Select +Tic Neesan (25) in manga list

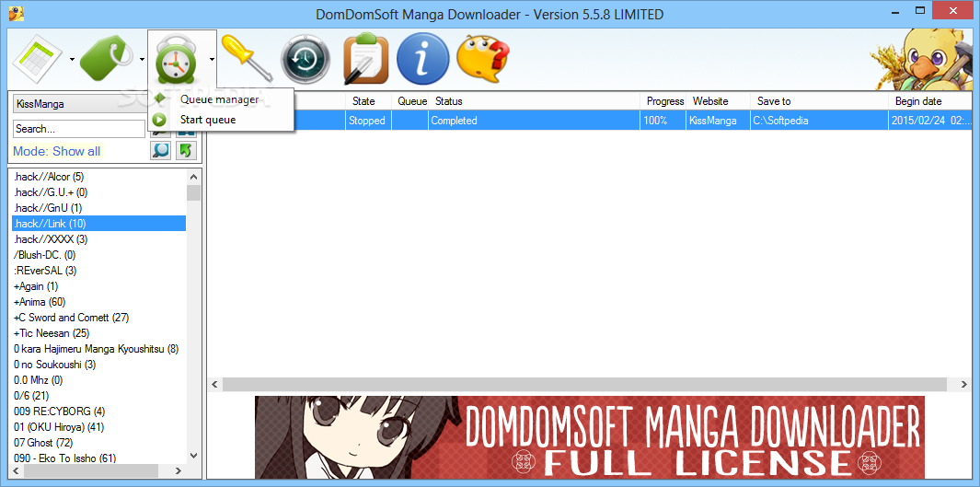coord(98,333)
